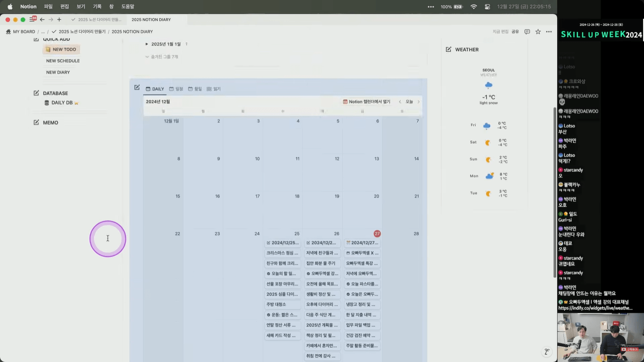Go forward with the right arrow

(51, 20)
